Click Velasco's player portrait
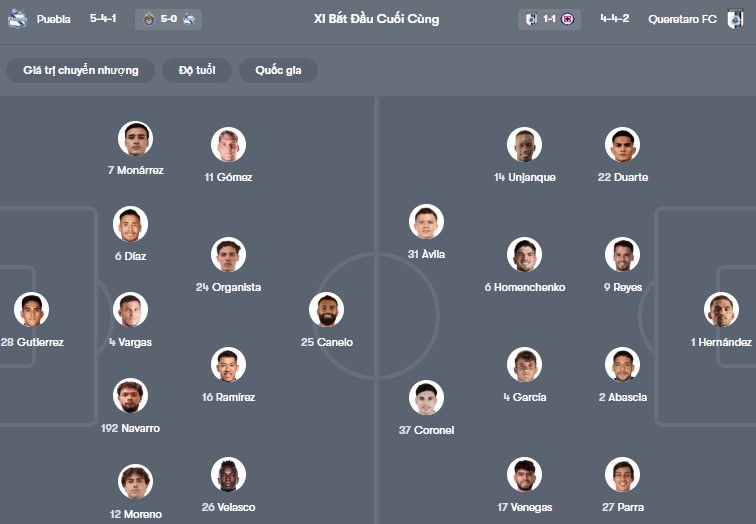 pos(229,475)
